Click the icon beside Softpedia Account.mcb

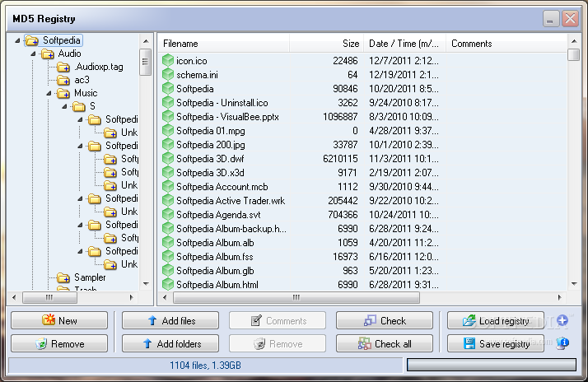tap(168, 186)
